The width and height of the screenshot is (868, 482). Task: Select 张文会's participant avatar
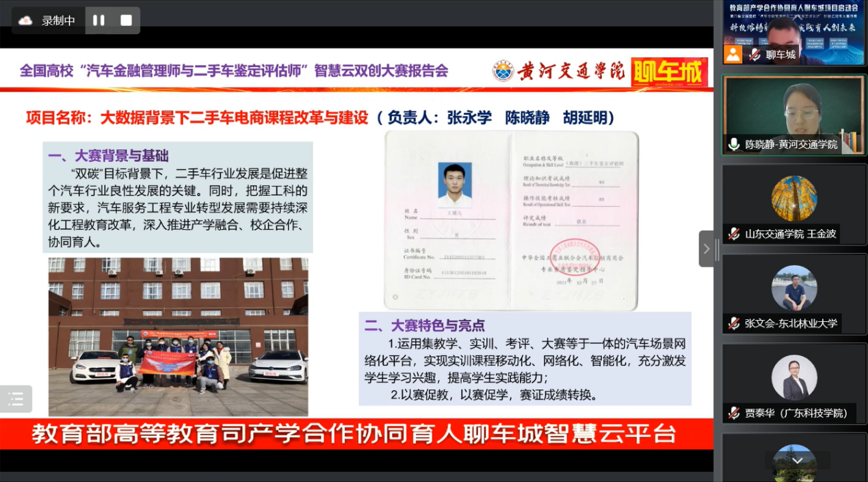point(794,288)
